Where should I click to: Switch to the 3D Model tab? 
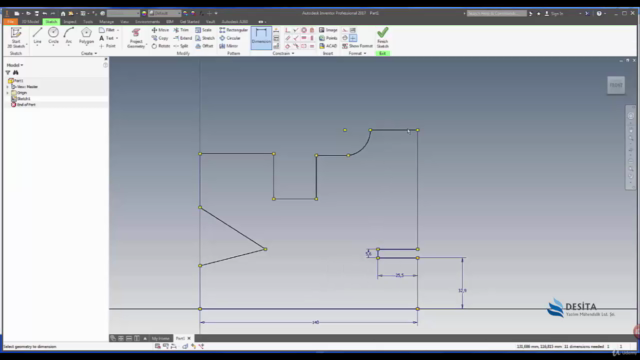pos(30,22)
